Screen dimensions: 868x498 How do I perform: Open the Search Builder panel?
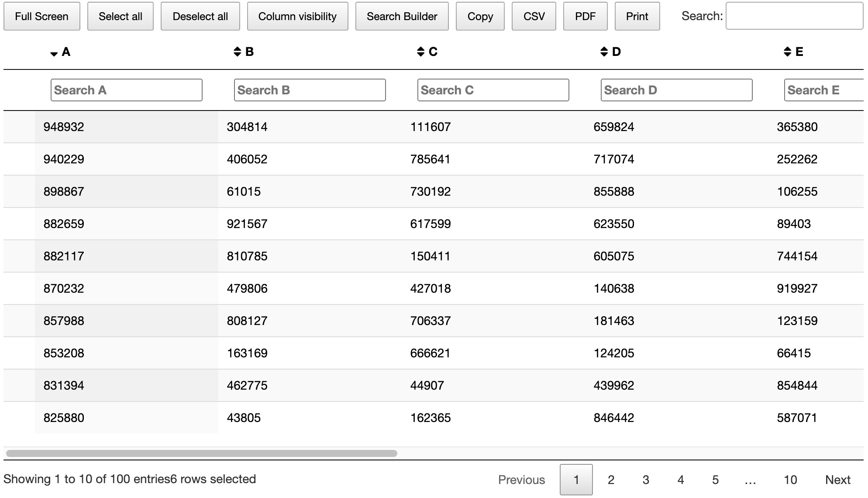[x=402, y=17]
